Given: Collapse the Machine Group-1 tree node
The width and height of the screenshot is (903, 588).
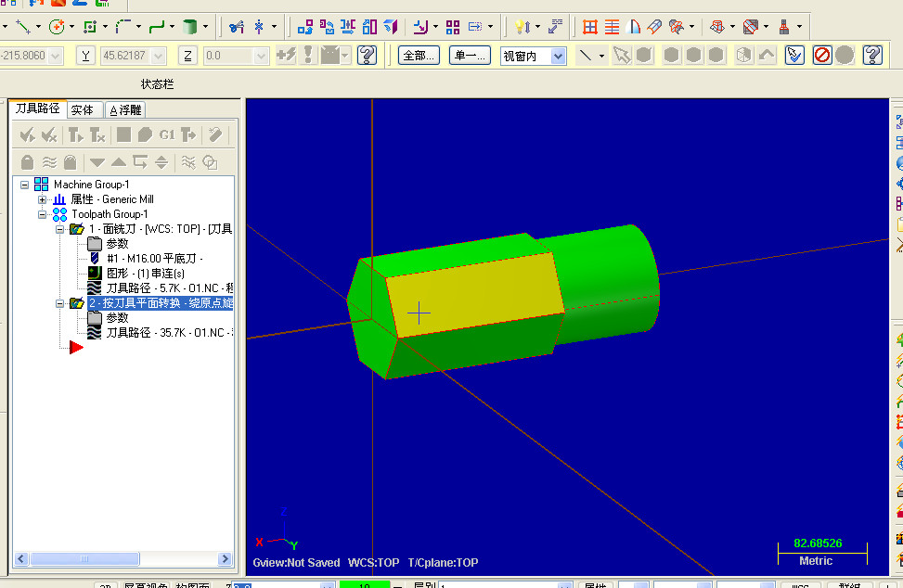Looking at the screenshot, I should (x=24, y=185).
